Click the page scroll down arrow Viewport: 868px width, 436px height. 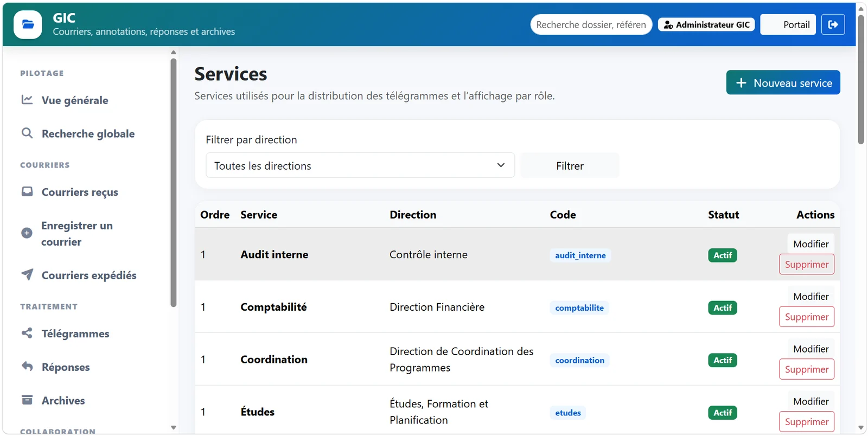861,428
